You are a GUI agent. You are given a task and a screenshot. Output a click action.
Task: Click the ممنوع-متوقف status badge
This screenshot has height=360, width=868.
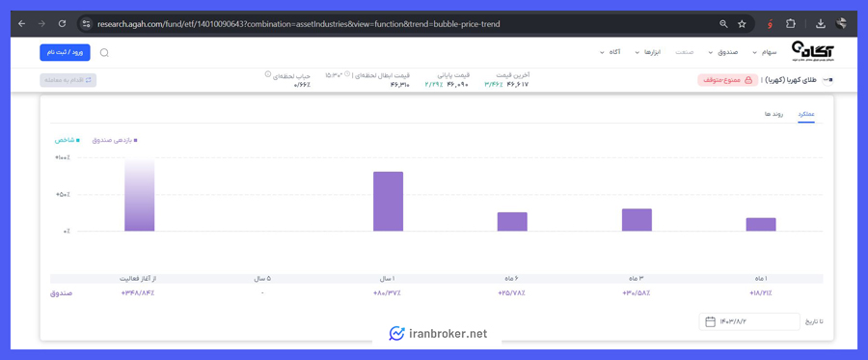pyautogui.click(x=727, y=80)
